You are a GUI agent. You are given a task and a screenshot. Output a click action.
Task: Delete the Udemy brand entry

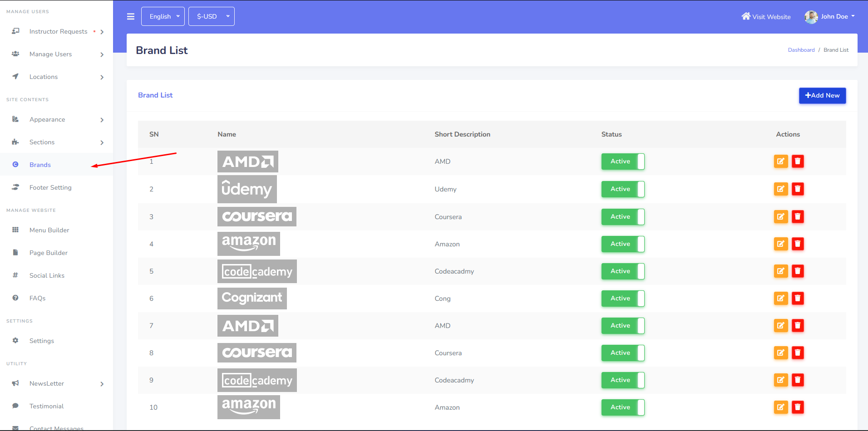coord(798,189)
